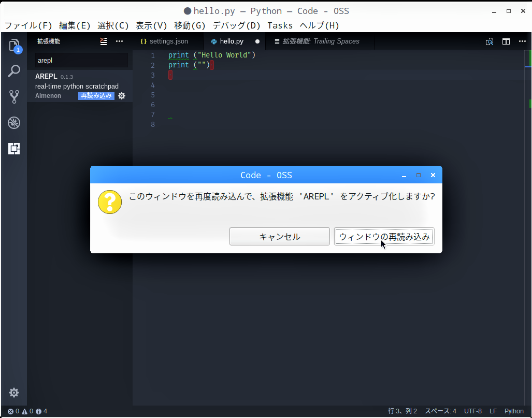This screenshot has width=532, height=418.
Task: Close the Code - OSS dialog
Action: click(x=433, y=175)
